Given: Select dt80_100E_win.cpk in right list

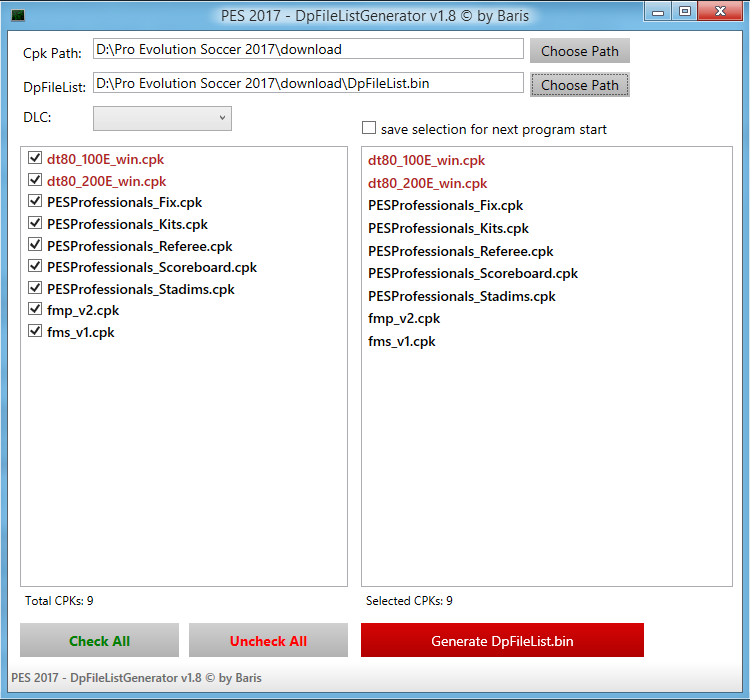Looking at the screenshot, I should [426, 160].
